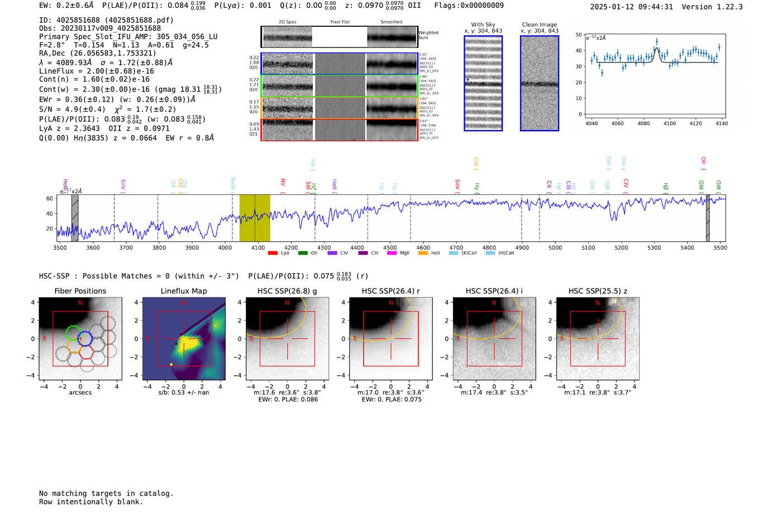The width and height of the screenshot is (782, 532).
Task: Click the dark purple CIII legend swatch
Action: coord(363,253)
